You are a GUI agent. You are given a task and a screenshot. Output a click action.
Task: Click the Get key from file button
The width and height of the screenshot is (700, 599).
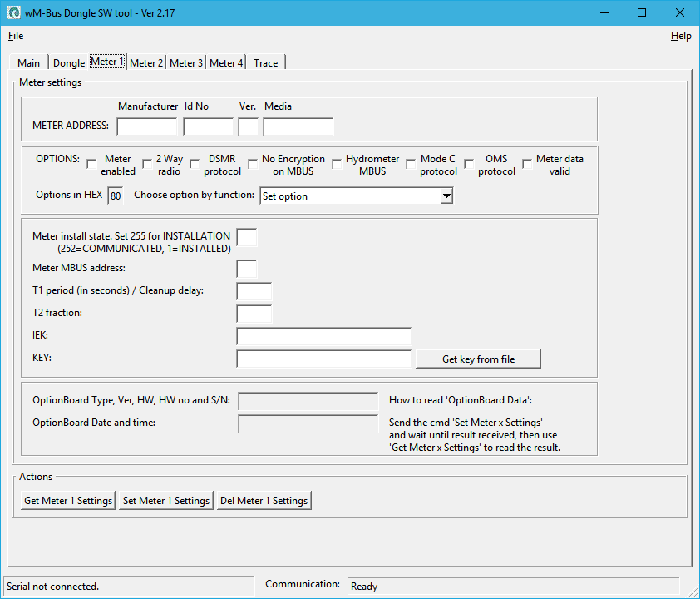(x=478, y=359)
